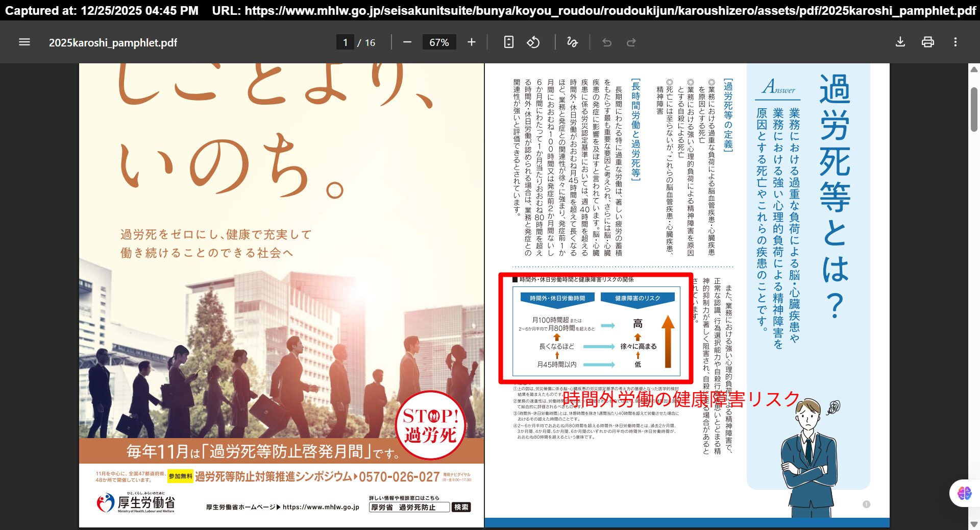Click the total page count 16
The height and width of the screenshot is (530, 980).
pos(370,43)
